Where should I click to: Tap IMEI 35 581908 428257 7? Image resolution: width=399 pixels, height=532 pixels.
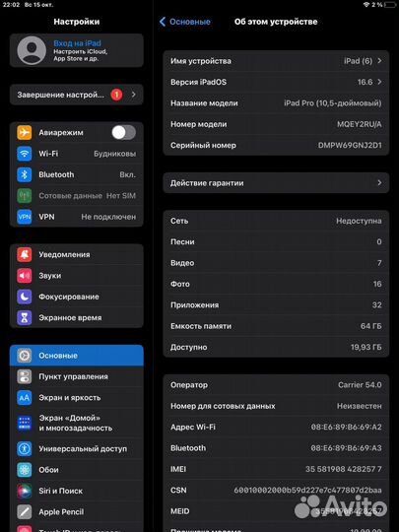pyautogui.click(x=344, y=469)
